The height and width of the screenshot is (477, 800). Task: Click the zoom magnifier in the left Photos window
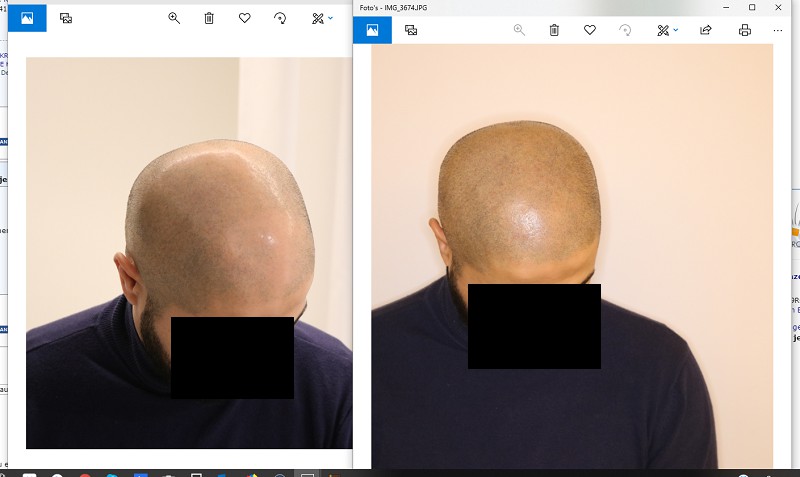tap(174, 18)
